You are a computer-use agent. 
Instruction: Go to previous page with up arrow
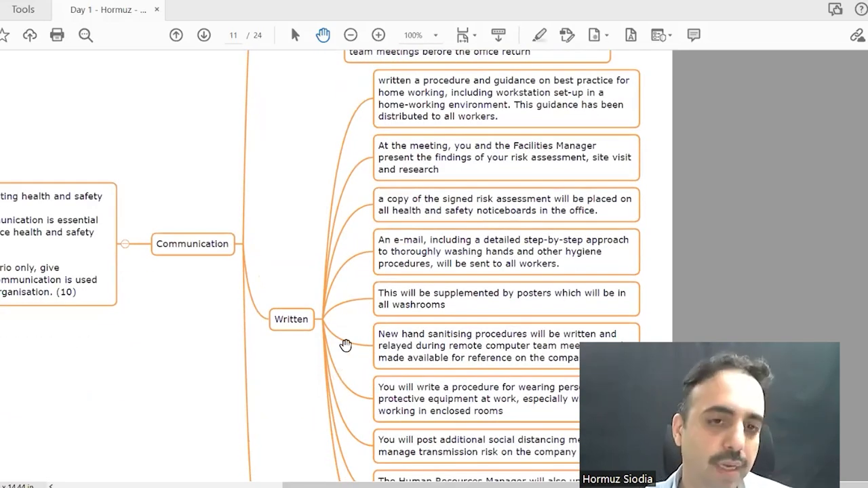pos(176,35)
